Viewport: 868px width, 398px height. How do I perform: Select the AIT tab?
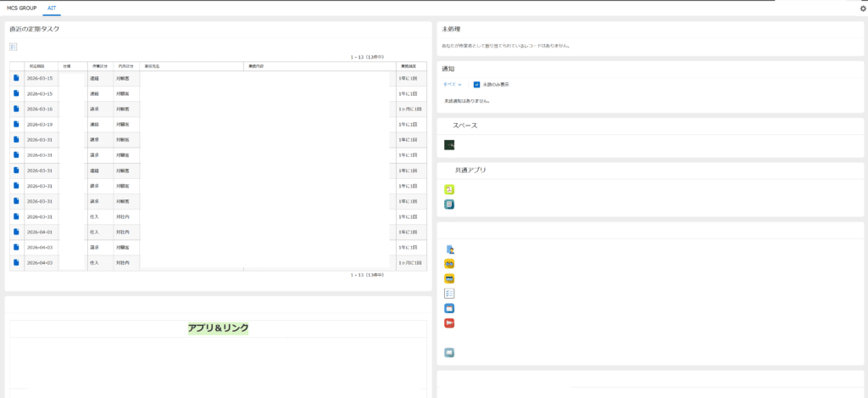click(x=53, y=7)
